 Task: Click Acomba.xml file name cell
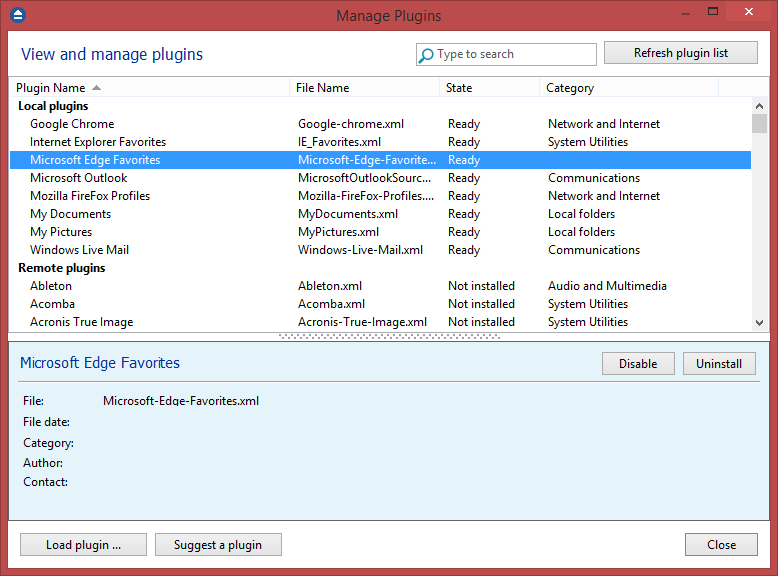click(331, 304)
